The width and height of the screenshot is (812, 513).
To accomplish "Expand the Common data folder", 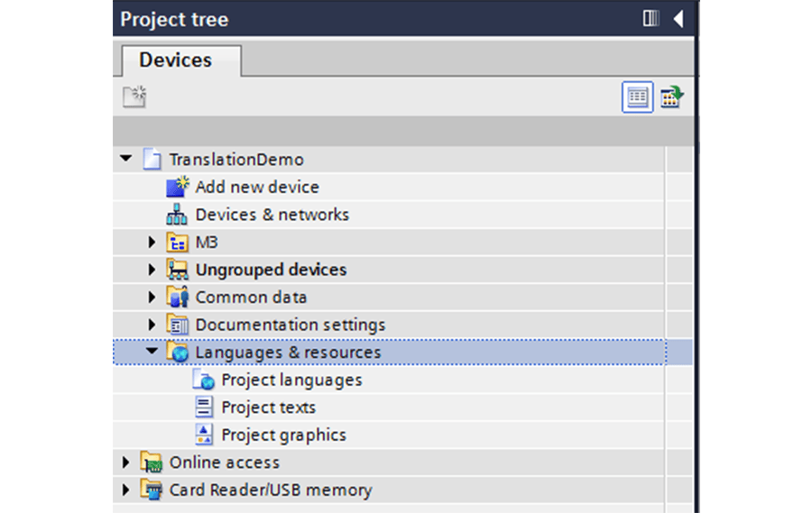I will click(152, 297).
